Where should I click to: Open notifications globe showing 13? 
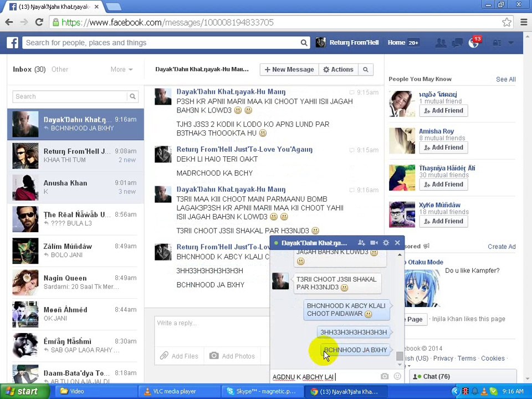[x=474, y=43]
